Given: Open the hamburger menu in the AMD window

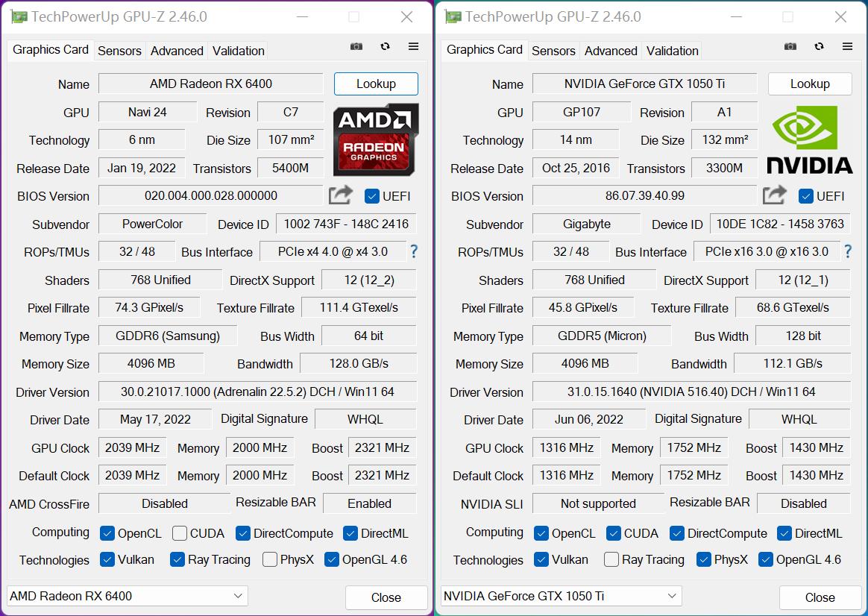Looking at the screenshot, I should tap(414, 46).
